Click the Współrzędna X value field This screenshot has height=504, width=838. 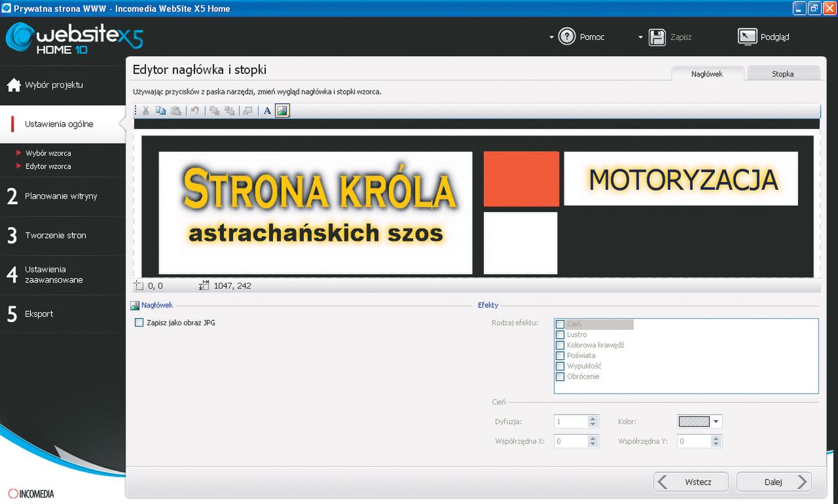tap(571, 441)
